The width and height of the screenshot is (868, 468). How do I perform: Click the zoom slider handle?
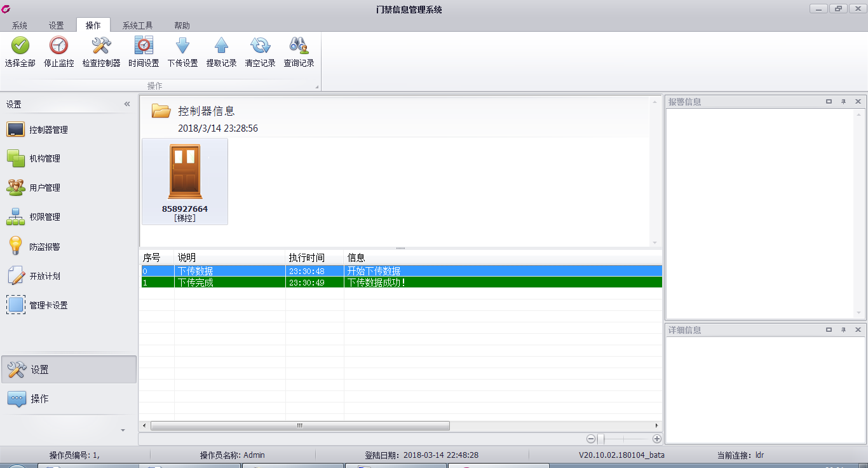tap(600, 439)
